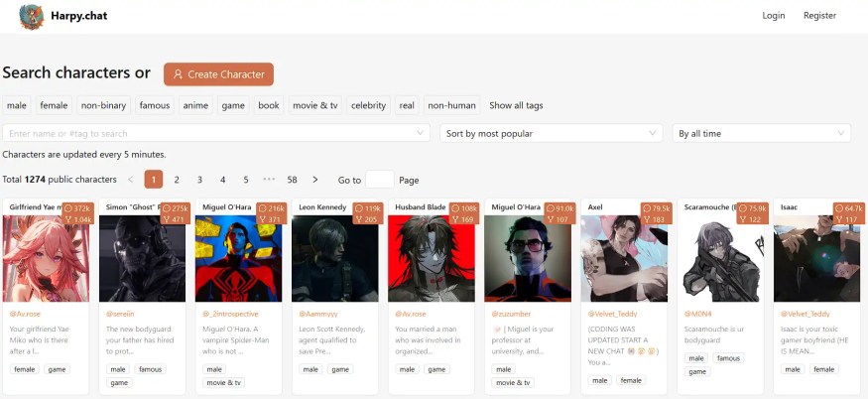
Task: Click the pagination ellipsis to jump pages
Action: [269, 180]
